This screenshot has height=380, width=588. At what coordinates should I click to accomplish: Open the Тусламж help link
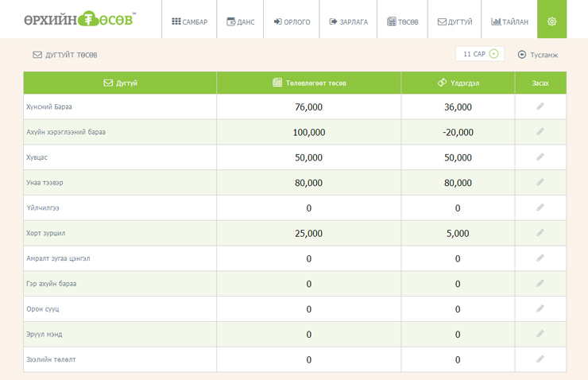[538, 55]
